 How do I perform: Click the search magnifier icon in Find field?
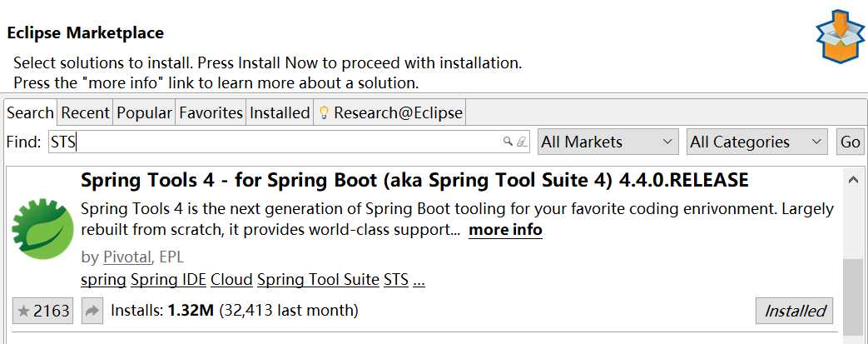click(x=508, y=142)
